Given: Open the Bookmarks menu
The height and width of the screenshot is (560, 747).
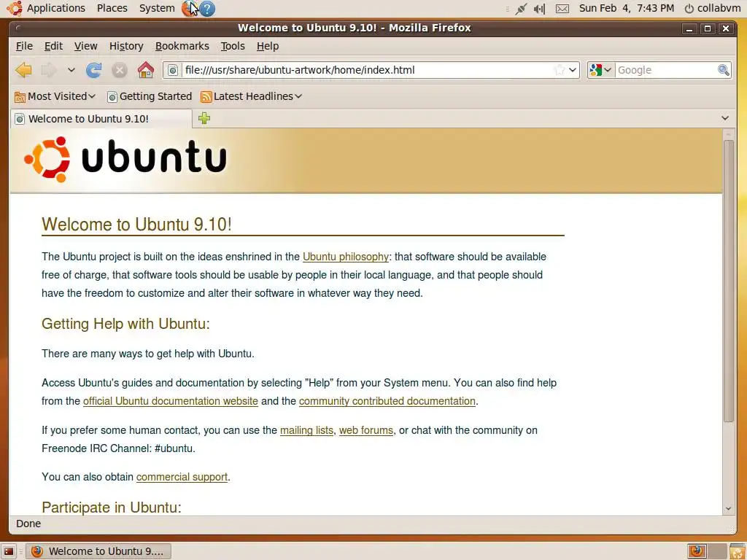Looking at the screenshot, I should [182, 46].
